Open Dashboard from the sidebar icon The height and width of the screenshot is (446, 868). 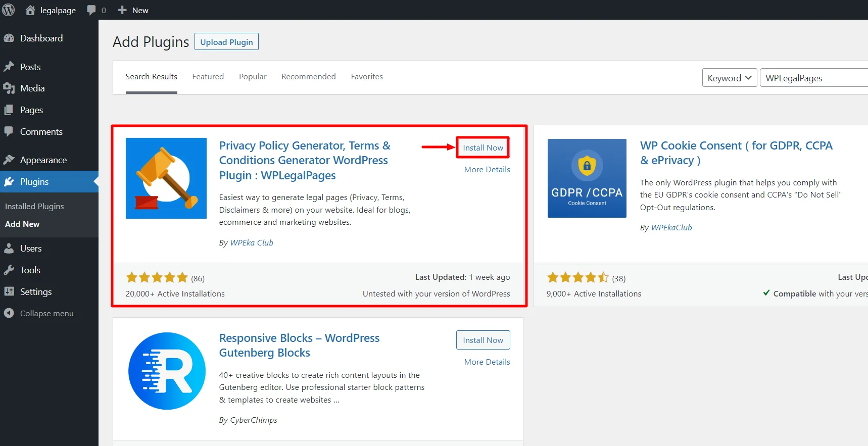tap(9, 38)
